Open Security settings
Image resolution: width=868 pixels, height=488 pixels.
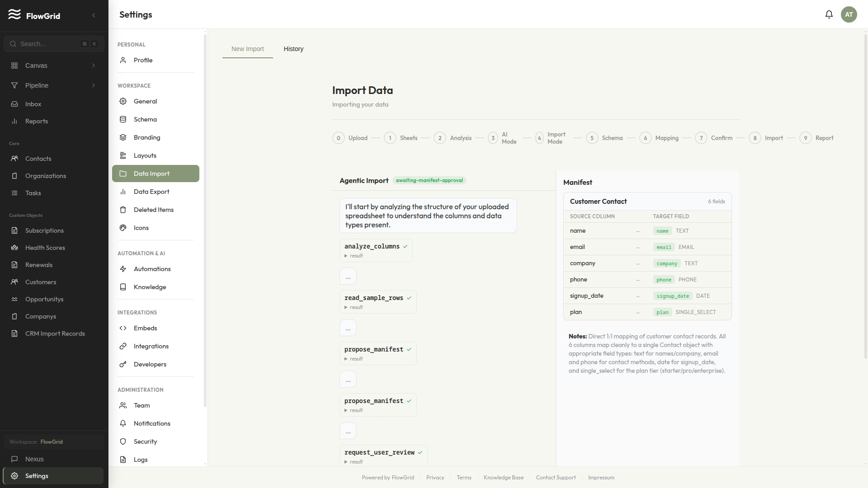(x=156, y=441)
